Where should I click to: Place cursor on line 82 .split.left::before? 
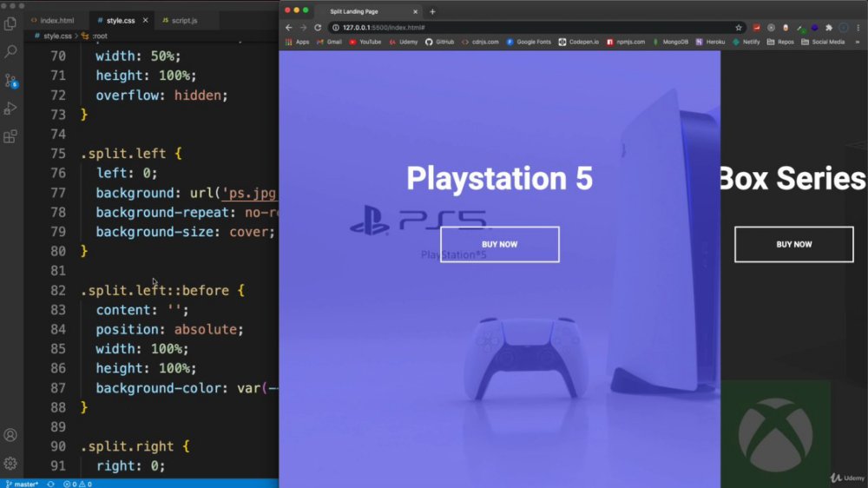point(162,290)
